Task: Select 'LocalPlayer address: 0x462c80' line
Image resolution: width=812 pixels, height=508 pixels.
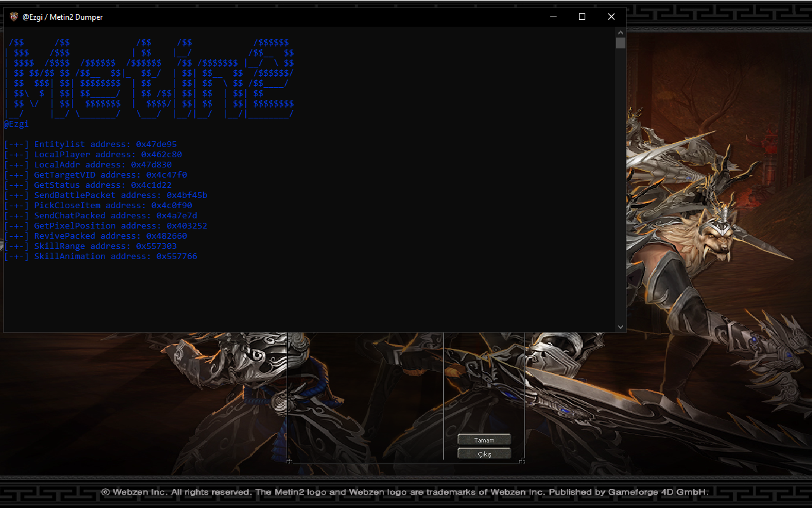Action: pyautogui.click(x=93, y=155)
